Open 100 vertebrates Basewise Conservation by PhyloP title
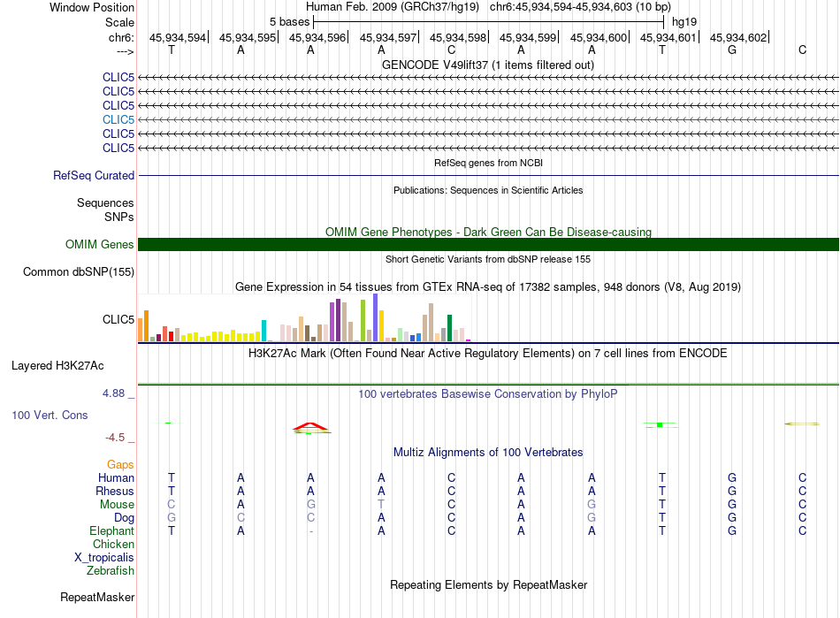The image size is (840, 618). point(488,393)
